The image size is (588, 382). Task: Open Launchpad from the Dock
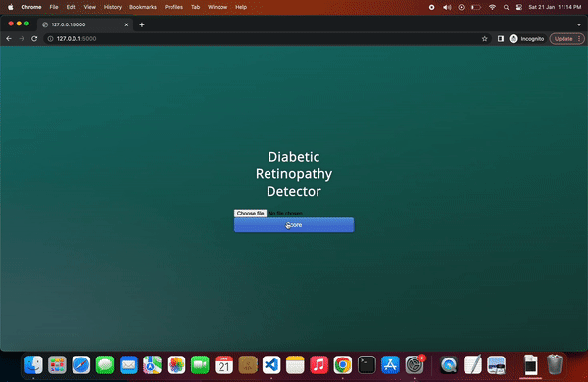(57, 364)
